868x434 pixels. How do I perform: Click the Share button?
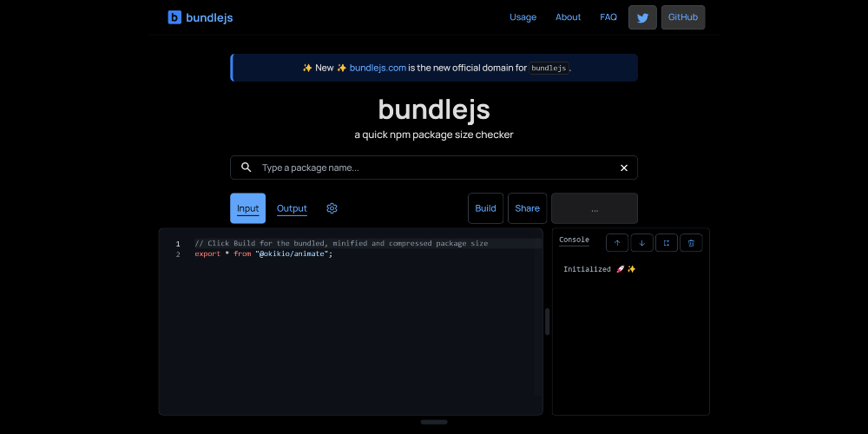tap(527, 208)
